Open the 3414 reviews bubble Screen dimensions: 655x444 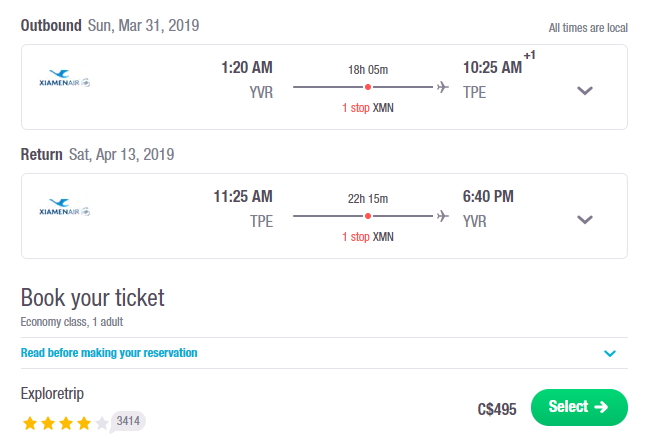(128, 421)
